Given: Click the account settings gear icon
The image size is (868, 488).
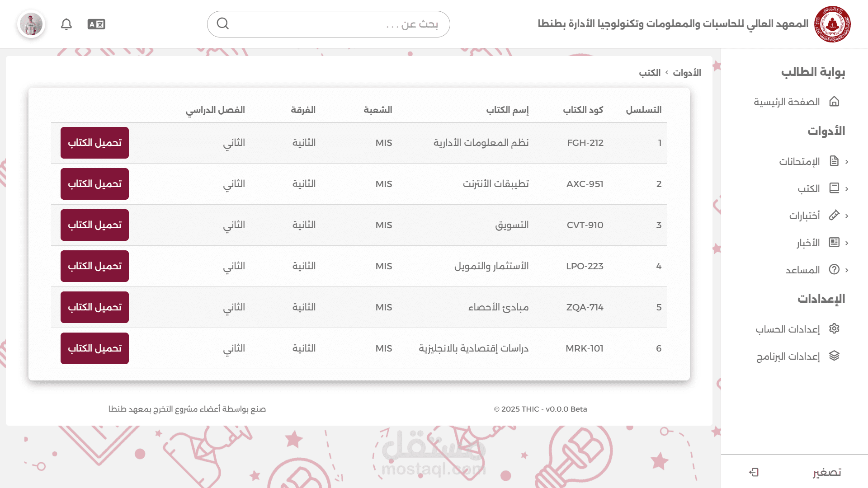Looking at the screenshot, I should tap(834, 328).
